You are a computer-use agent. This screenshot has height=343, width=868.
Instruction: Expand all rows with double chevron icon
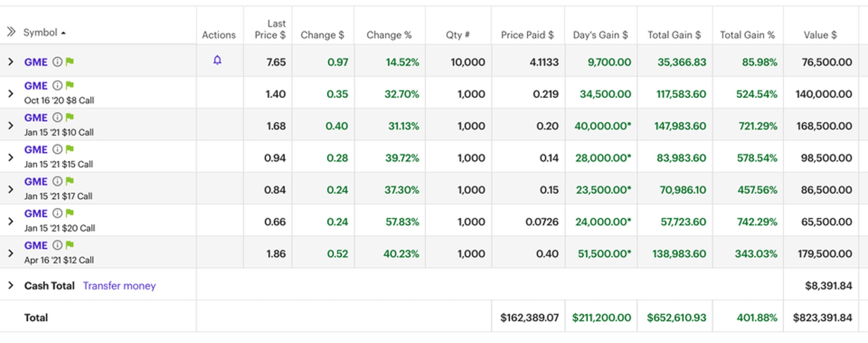11,32
